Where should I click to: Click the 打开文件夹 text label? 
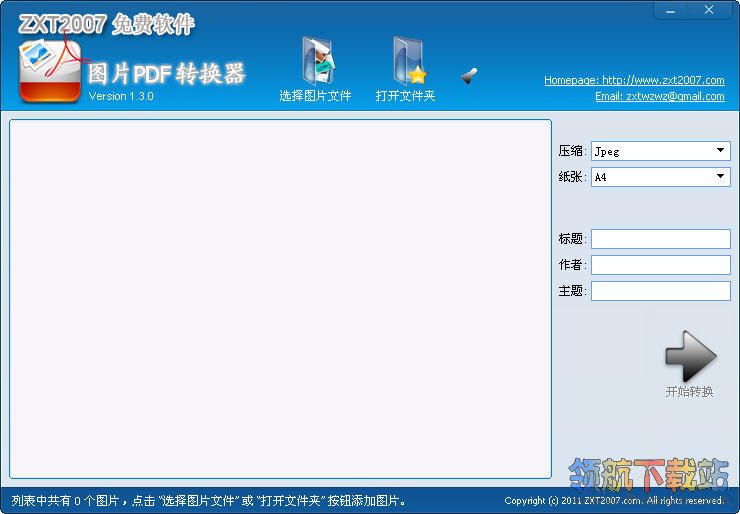point(405,96)
